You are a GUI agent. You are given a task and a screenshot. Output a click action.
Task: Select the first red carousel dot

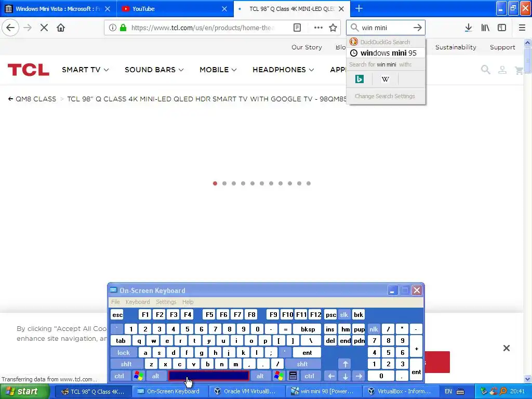click(215, 183)
